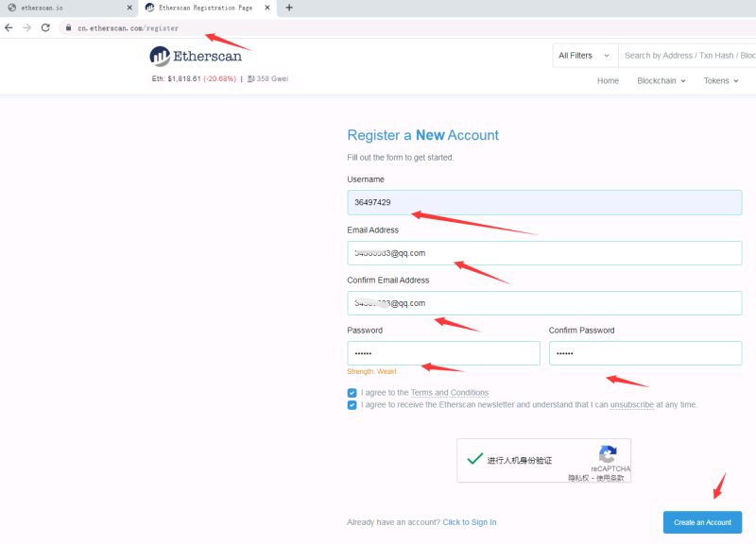Click the gas pump Gwei icon
Image resolution: width=756 pixels, height=544 pixels.
(x=250, y=78)
